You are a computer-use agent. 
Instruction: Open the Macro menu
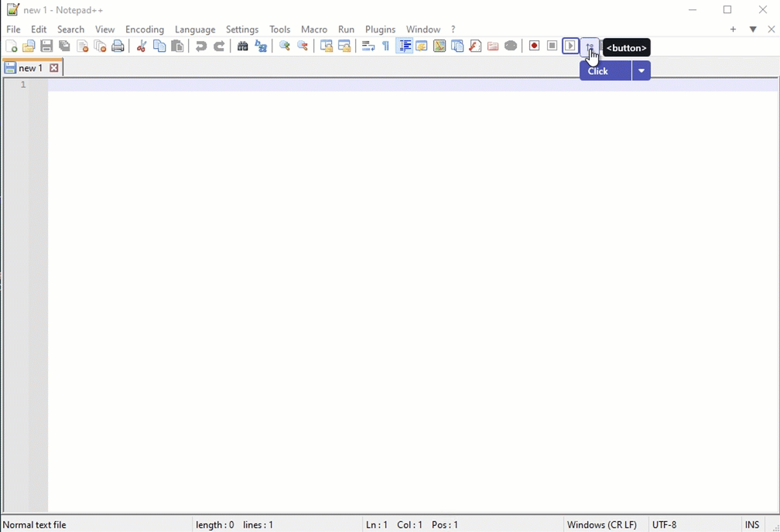(x=314, y=29)
